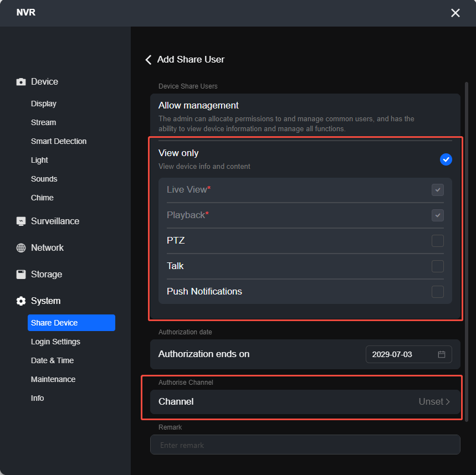Collapse the System section label

click(x=45, y=301)
